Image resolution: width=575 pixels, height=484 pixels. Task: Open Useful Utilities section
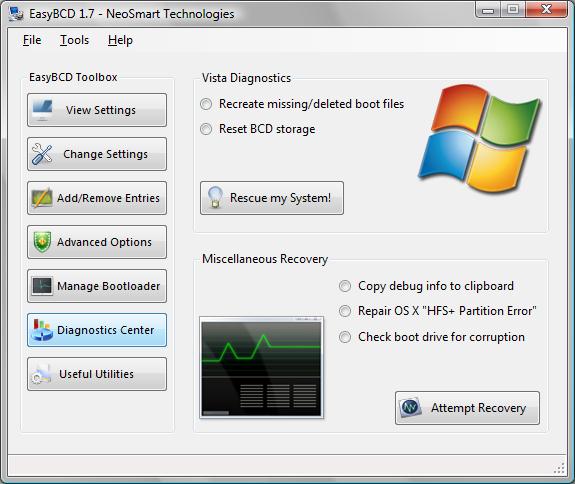(x=97, y=374)
